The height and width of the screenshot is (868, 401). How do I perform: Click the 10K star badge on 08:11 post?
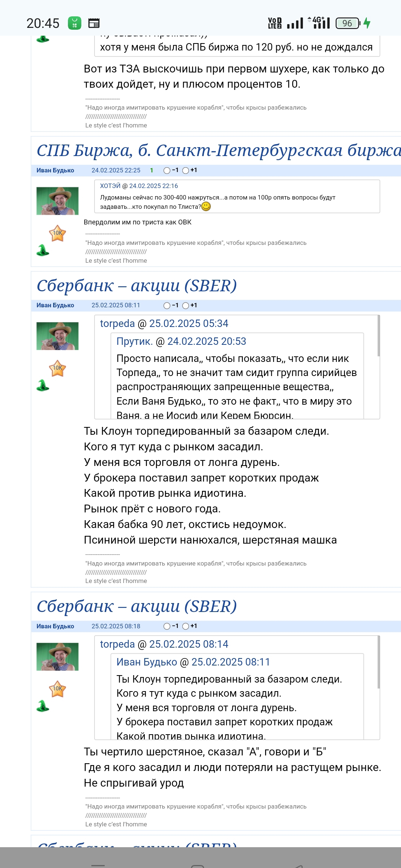(58, 368)
